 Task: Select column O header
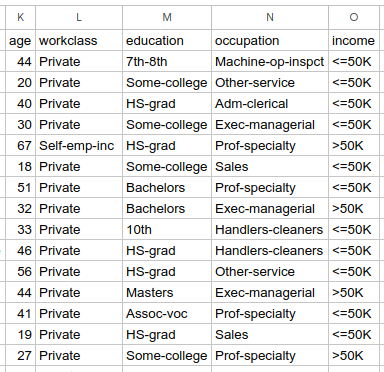[x=354, y=17]
